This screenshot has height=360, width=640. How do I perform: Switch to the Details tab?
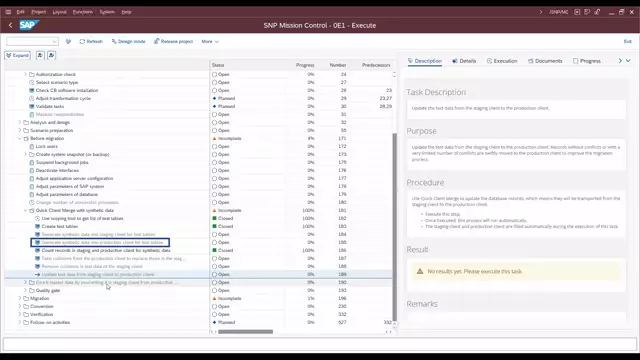coord(464,61)
